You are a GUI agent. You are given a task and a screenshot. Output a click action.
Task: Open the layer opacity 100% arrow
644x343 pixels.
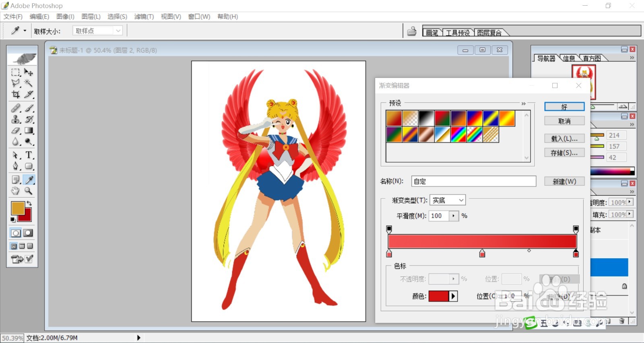pos(630,202)
